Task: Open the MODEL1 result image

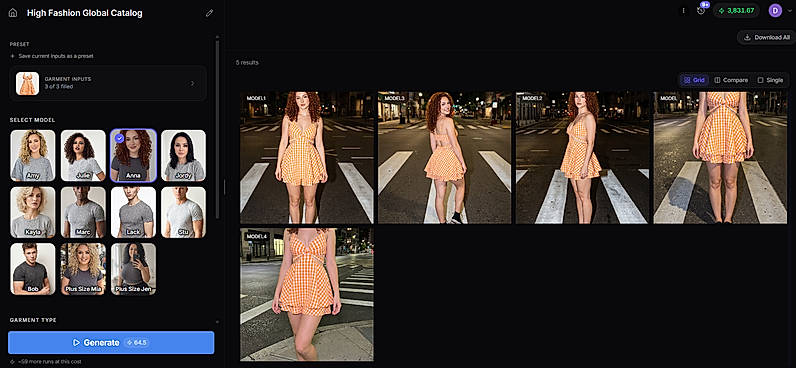Action: [307, 157]
